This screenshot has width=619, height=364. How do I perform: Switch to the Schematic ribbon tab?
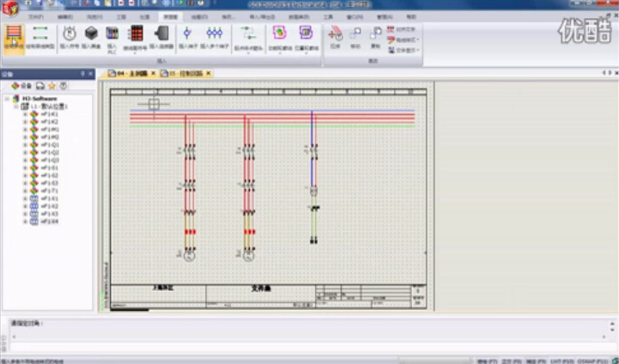pos(171,17)
